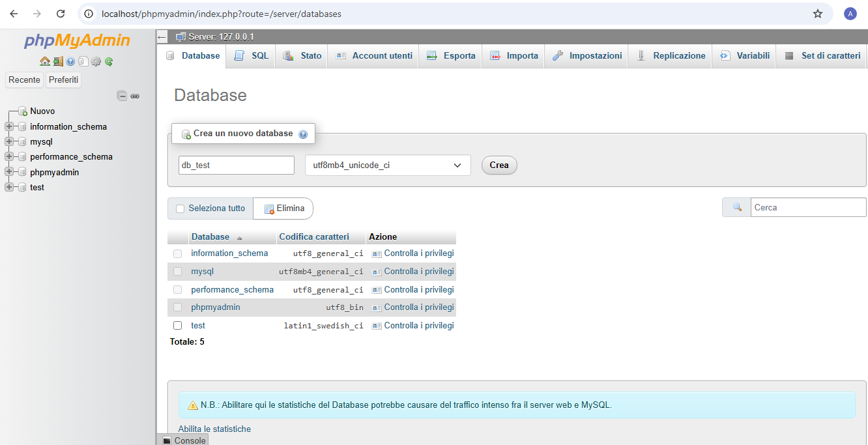868x445 pixels.
Task: Open help icon beside Crea un nuovo database
Action: coord(303,134)
